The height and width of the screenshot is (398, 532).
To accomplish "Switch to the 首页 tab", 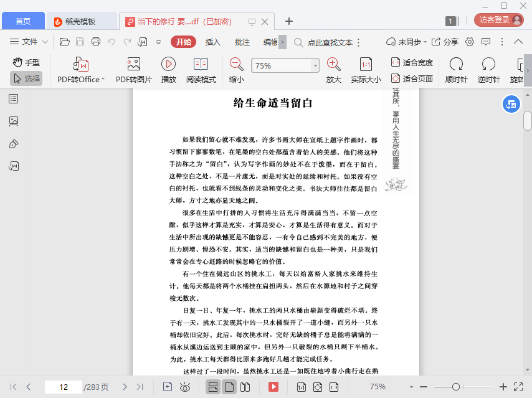I will pyautogui.click(x=23, y=21).
